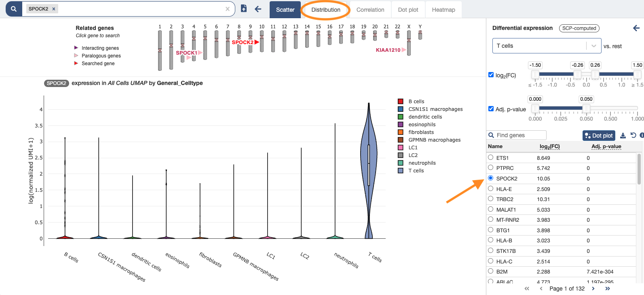Select the ETS1 gene radio button

[490, 157]
